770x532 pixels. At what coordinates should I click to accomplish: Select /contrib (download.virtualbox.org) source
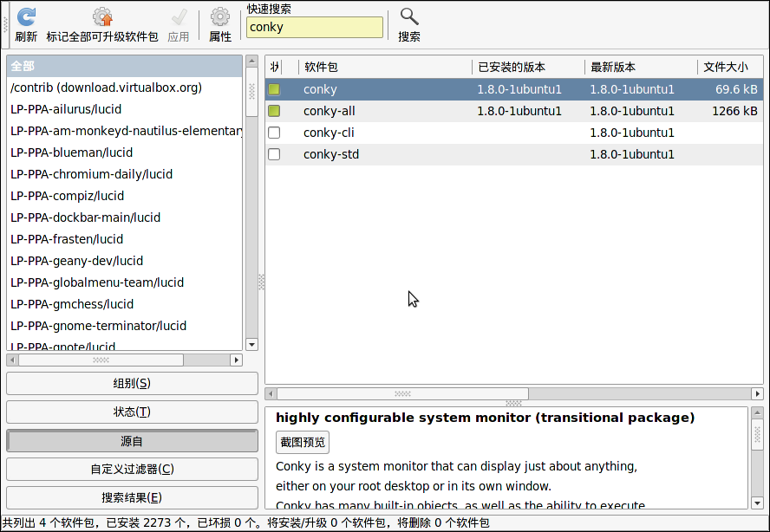124,88
